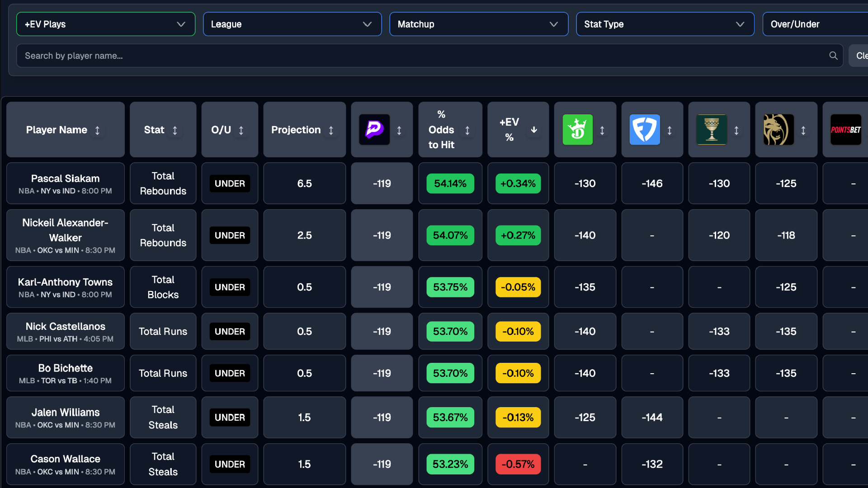Viewport: 868px width, 488px height.
Task: Toggle +EV % descending sort arrow
Action: coord(534,130)
